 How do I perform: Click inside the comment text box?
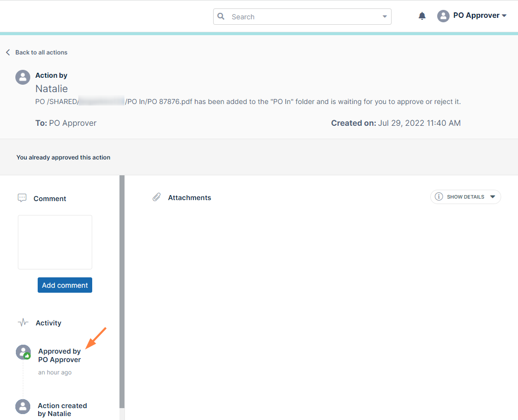click(55, 242)
